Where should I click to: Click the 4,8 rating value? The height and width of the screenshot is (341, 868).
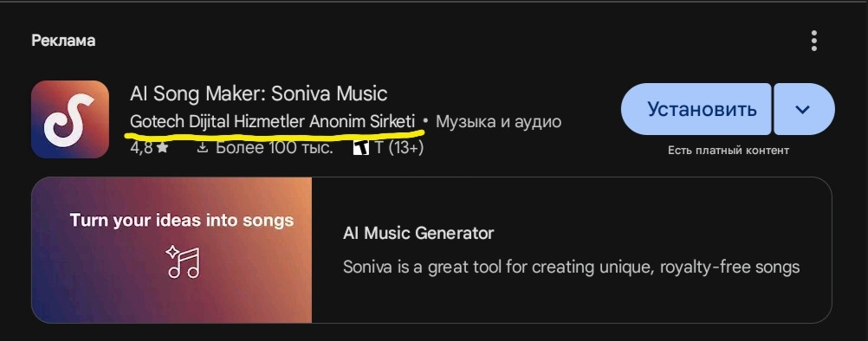coord(141,148)
